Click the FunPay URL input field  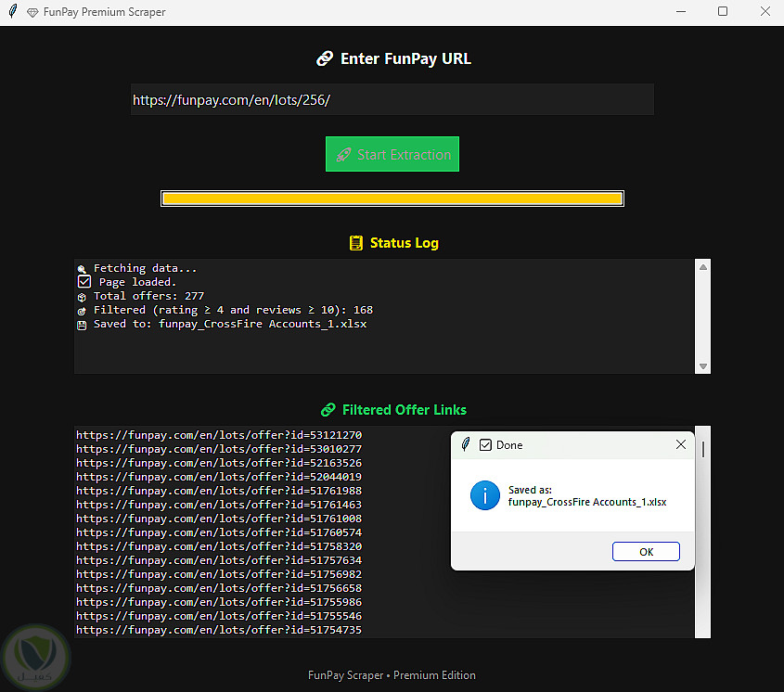point(392,99)
